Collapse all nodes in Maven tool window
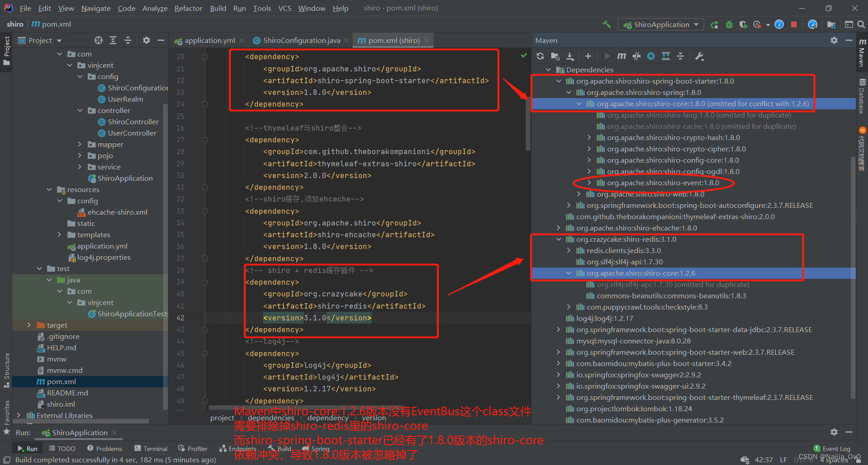Image resolution: width=868 pixels, height=465 pixels. pos(680,56)
